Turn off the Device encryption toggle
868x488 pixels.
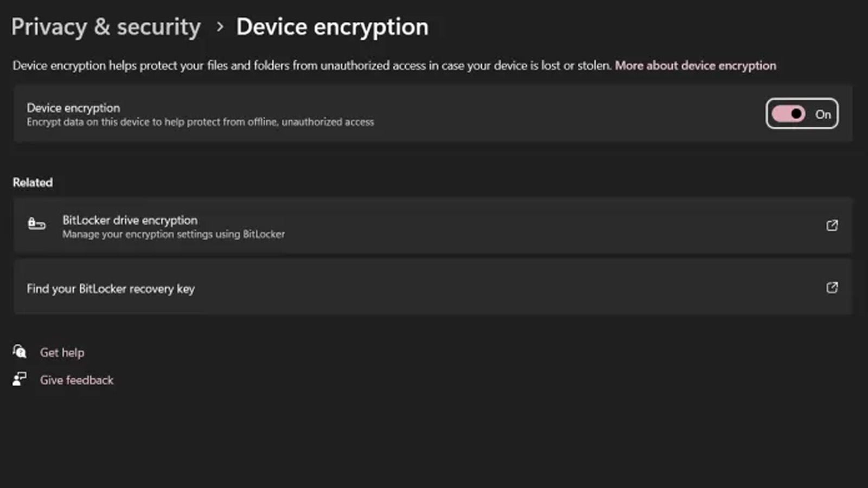(x=788, y=114)
